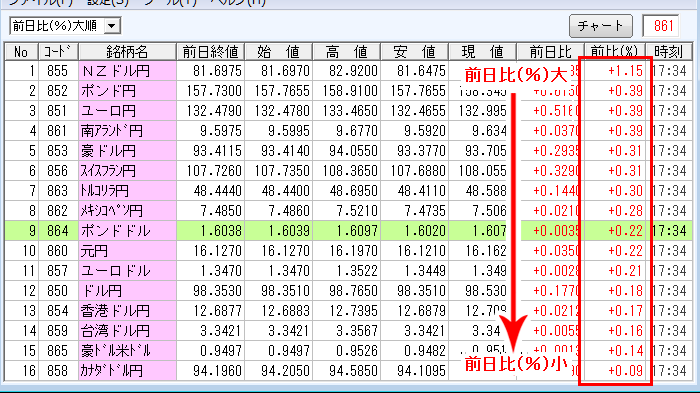The image size is (700, 393).
Task: Click low price 94.1095 in カナダドル円 row
Action: click(x=421, y=371)
